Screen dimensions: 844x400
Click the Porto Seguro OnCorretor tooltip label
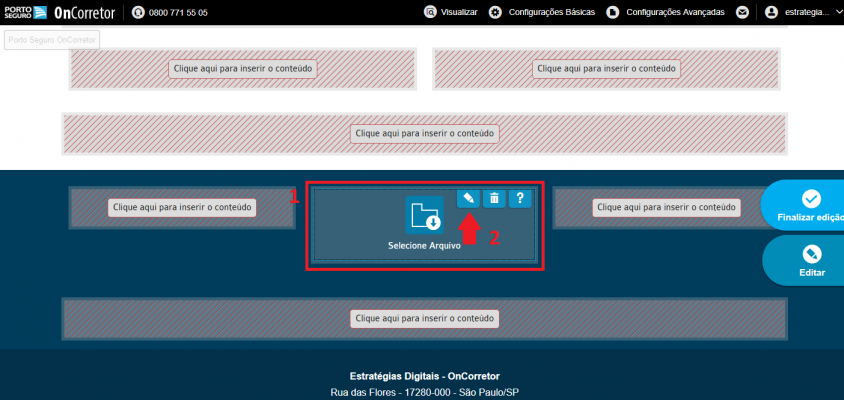point(52,40)
